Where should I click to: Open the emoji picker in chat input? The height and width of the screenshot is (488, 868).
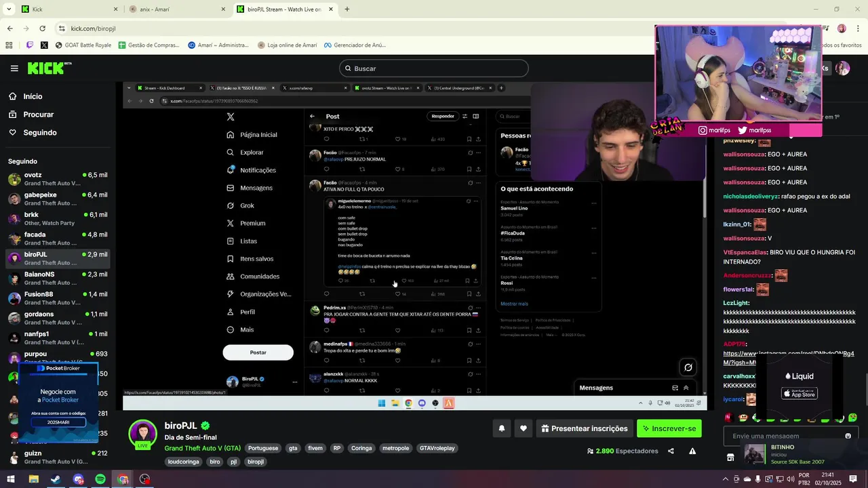(x=848, y=436)
